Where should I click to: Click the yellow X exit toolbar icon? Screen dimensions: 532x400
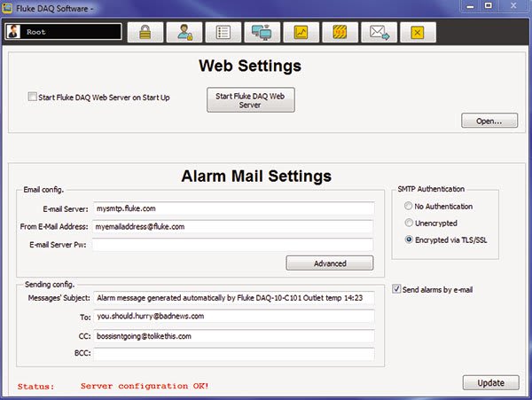418,33
